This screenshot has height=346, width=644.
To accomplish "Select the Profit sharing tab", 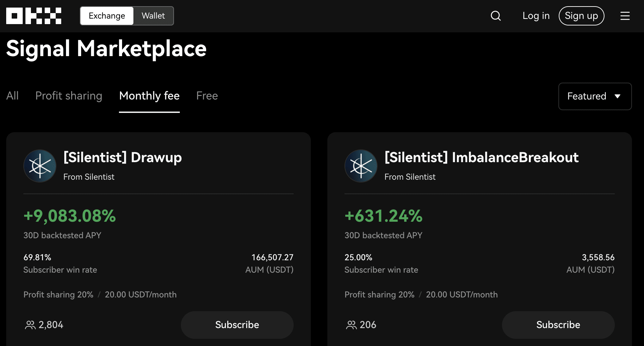I will click(x=69, y=96).
